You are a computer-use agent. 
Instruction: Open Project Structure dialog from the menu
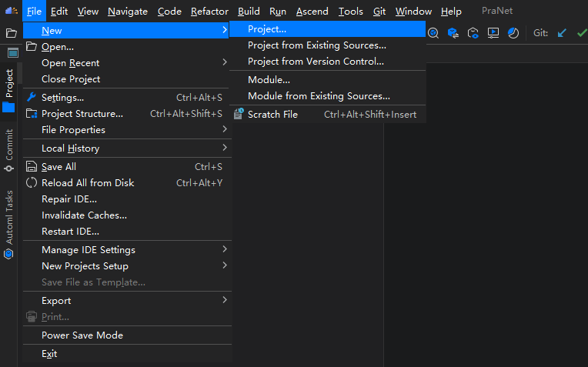coord(82,114)
